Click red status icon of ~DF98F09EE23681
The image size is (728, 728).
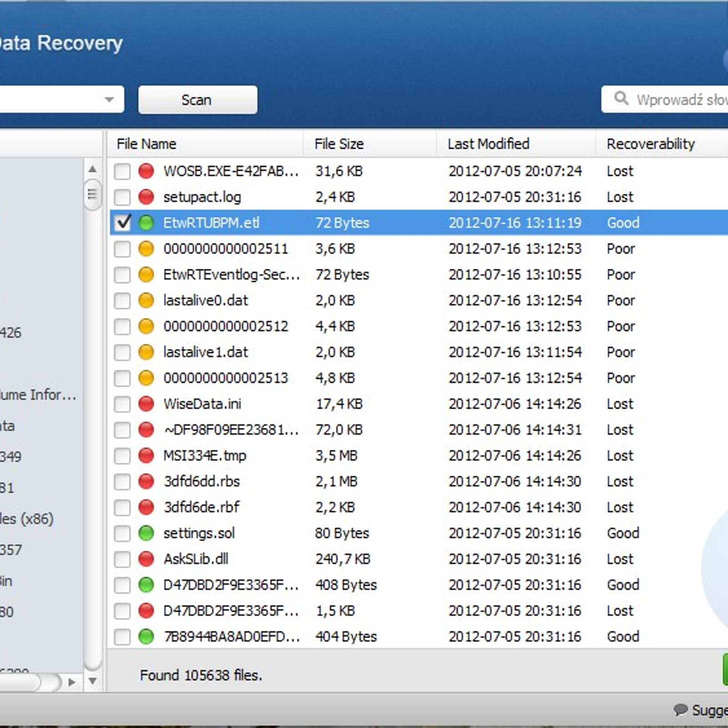(146, 430)
